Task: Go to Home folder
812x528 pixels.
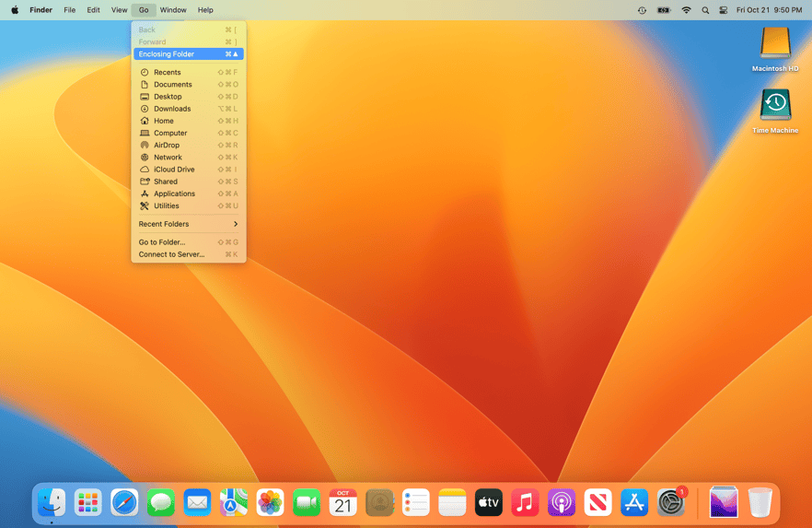Action: 189,121
